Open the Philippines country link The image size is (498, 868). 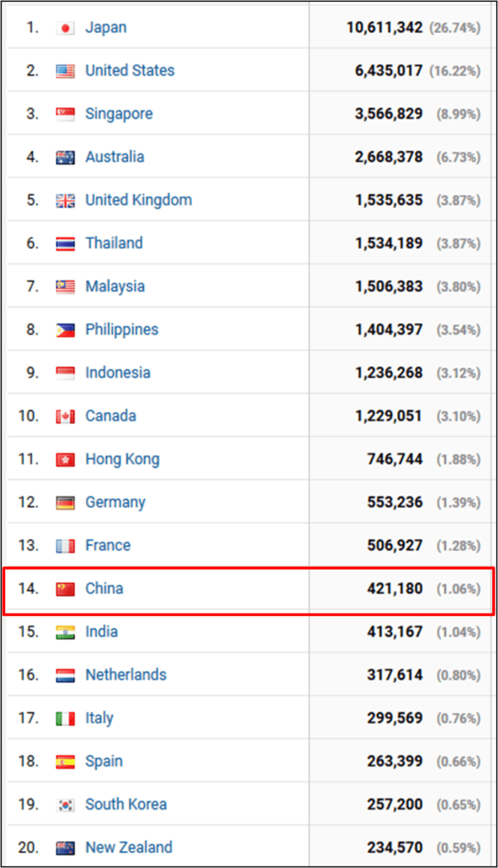(122, 330)
